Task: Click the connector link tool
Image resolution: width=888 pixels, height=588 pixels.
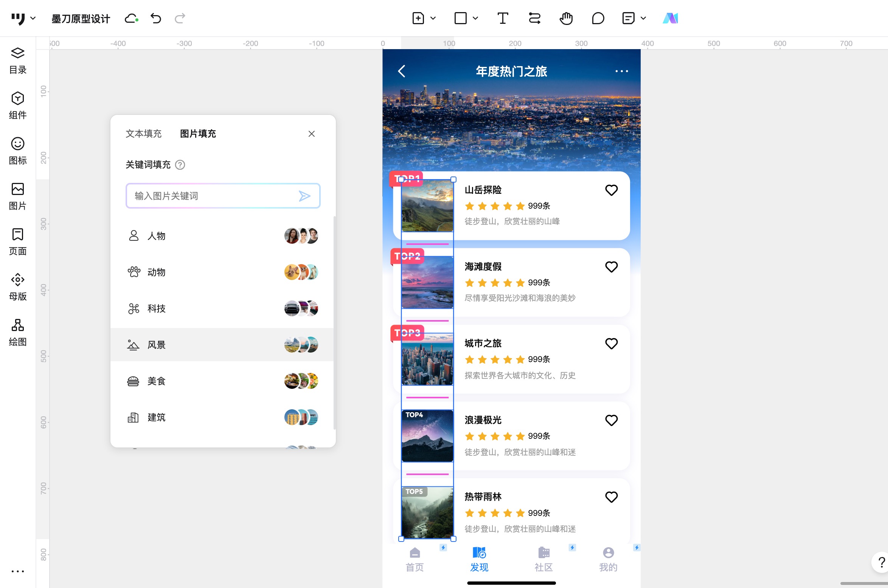Action: (534, 18)
